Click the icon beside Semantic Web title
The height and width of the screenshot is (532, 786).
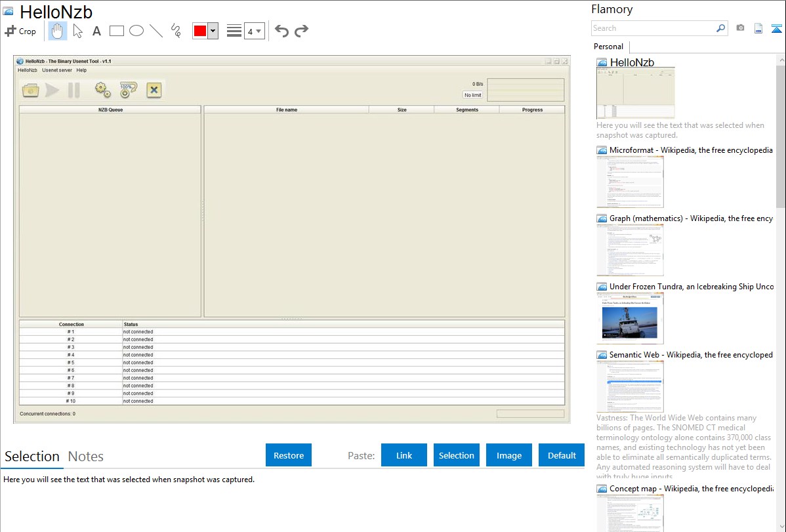(x=602, y=355)
